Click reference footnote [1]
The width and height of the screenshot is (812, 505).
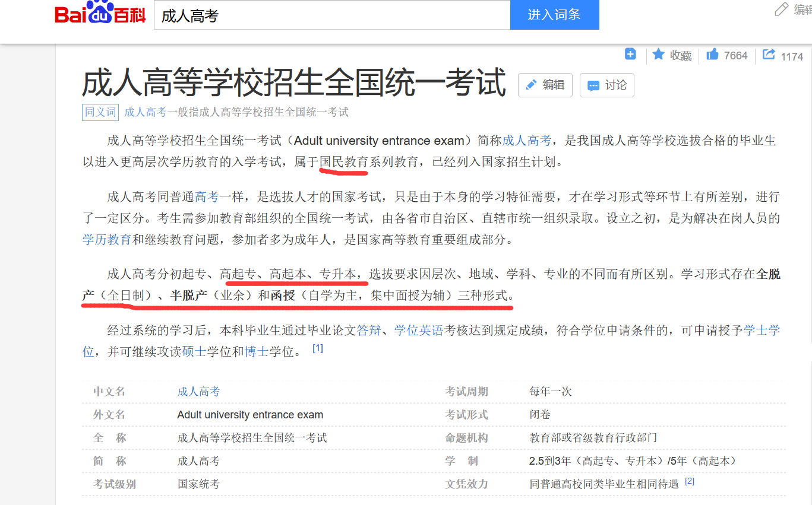(318, 348)
